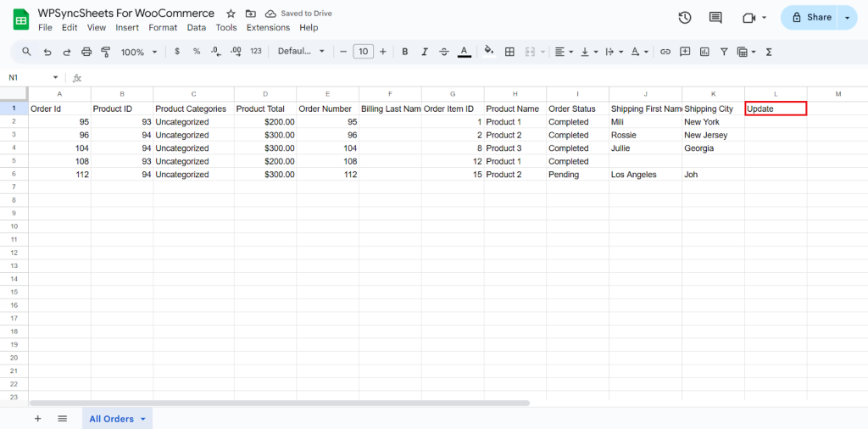Toggle strikethrough formatting
Screen dimensions: 868x429
tap(444, 52)
